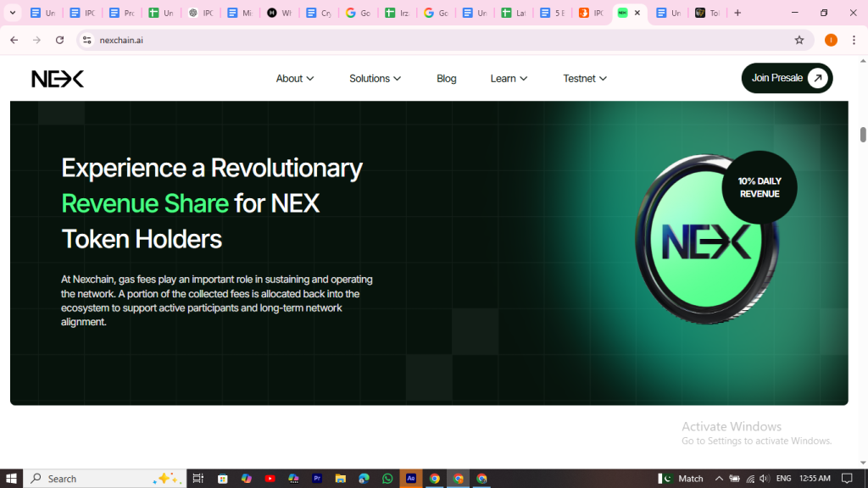The width and height of the screenshot is (868, 488).
Task: Expand the About menu
Action: tap(294, 79)
